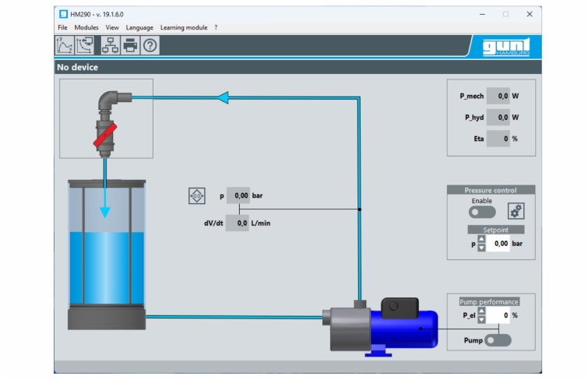Click the dV/dt flow value display
Screen dimensions: 588x380
pyautogui.click(x=238, y=223)
